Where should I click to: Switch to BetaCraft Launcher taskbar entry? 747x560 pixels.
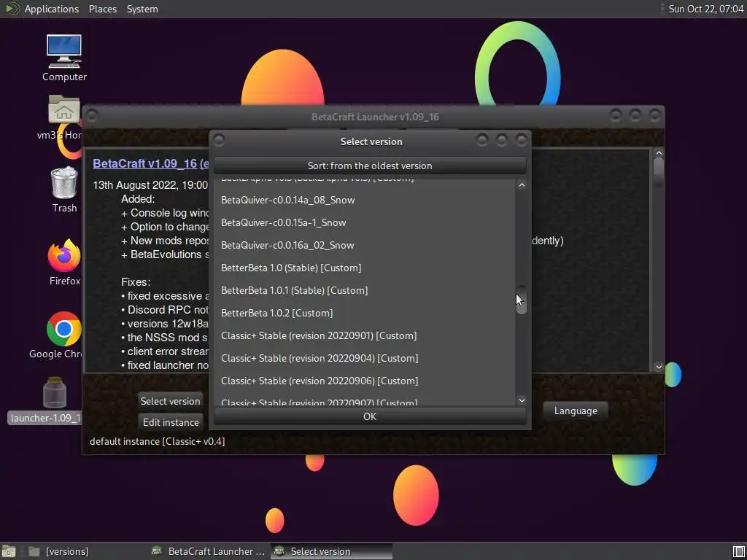click(208, 551)
